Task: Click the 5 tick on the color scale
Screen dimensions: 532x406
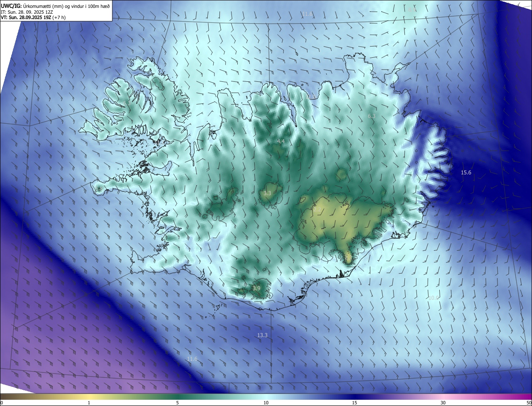Action: (177, 403)
